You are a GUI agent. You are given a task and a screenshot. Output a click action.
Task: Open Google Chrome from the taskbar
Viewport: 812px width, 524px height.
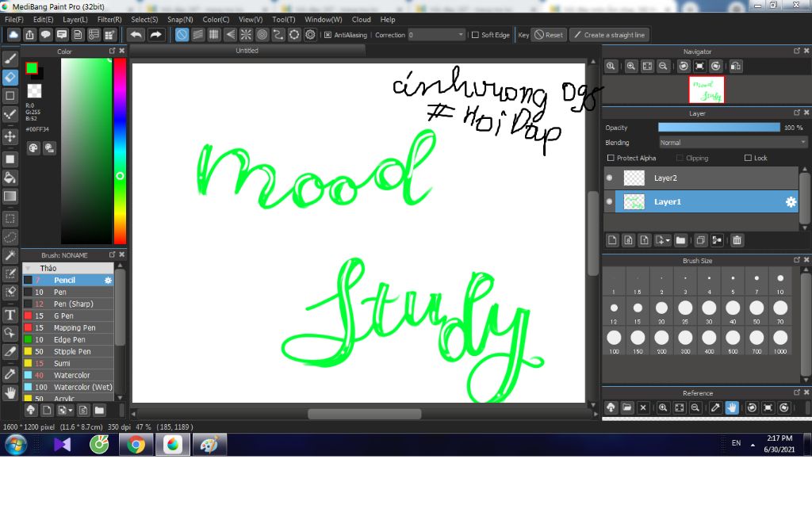(x=136, y=445)
